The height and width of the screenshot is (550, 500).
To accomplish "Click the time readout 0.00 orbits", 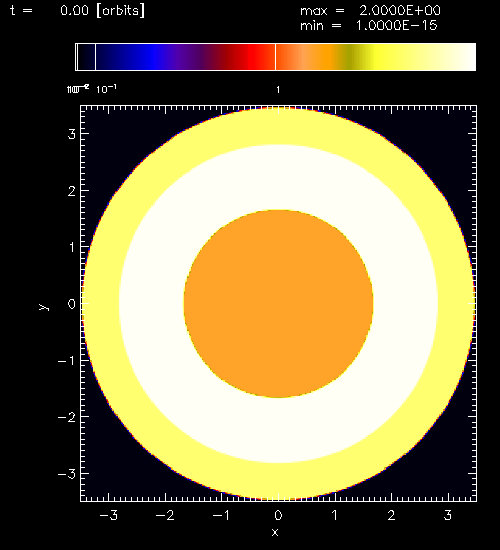I will click(102, 11).
